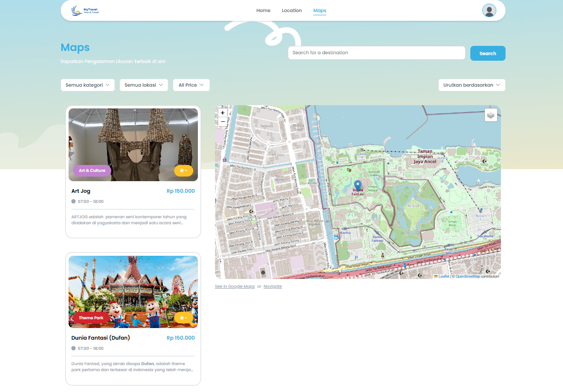The height and width of the screenshot is (392, 563).
Task: Click Art Jog's Rp 150.000 price
Action: pos(181,191)
